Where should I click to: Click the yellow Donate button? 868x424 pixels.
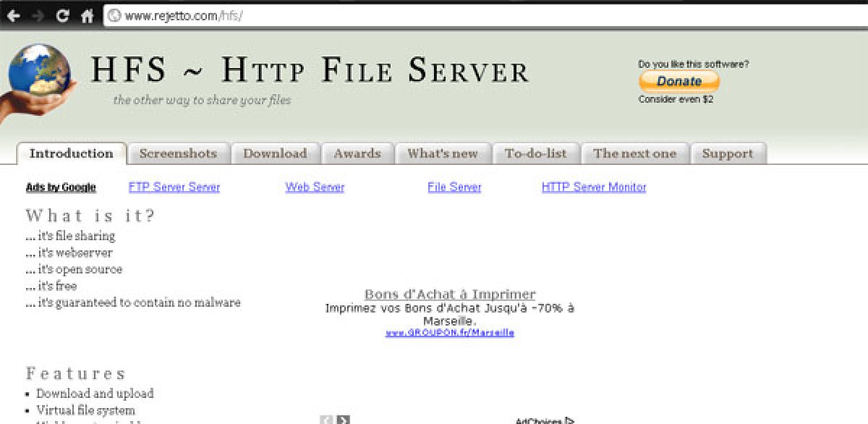[678, 81]
